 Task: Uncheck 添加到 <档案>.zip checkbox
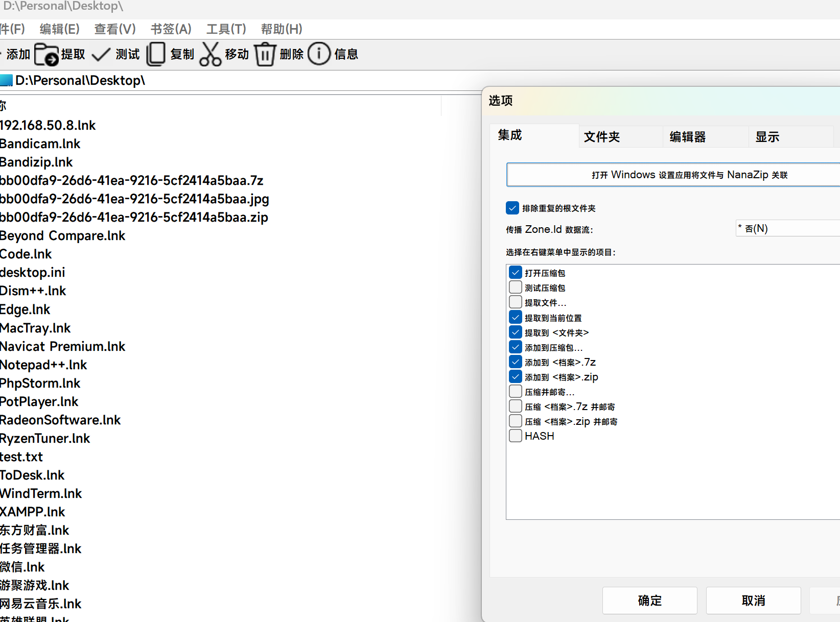pos(516,377)
